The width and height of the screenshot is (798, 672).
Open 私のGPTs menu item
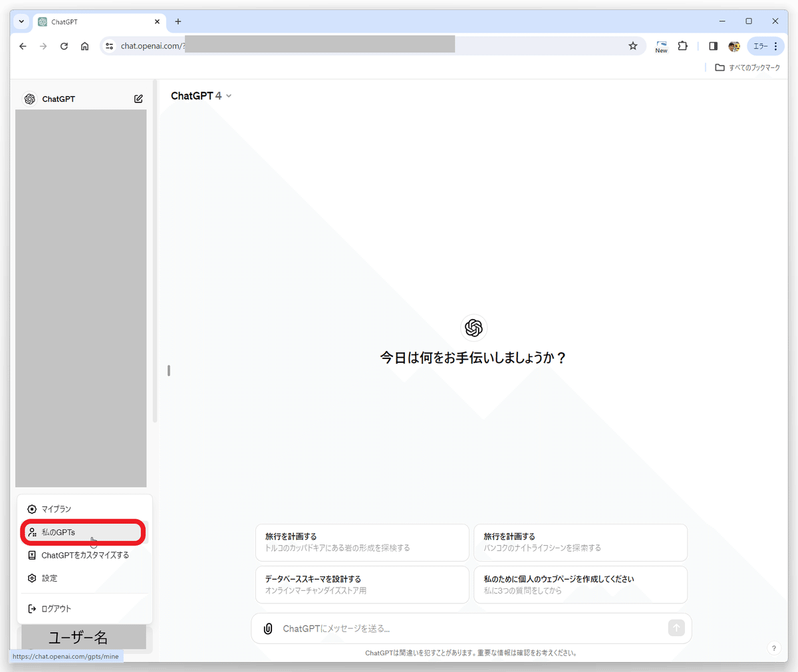click(82, 532)
